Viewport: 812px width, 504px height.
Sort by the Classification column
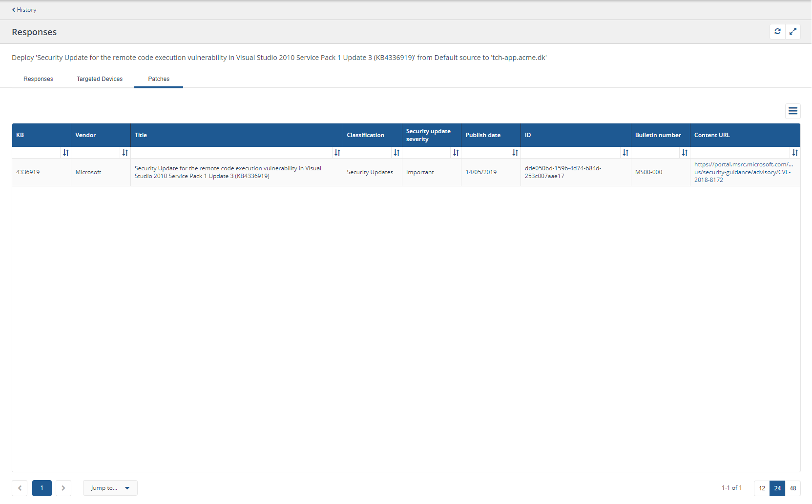pyautogui.click(x=396, y=153)
